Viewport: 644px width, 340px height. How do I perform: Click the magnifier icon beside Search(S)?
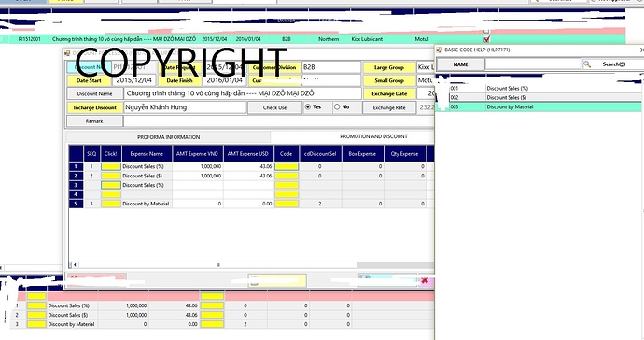click(x=587, y=64)
